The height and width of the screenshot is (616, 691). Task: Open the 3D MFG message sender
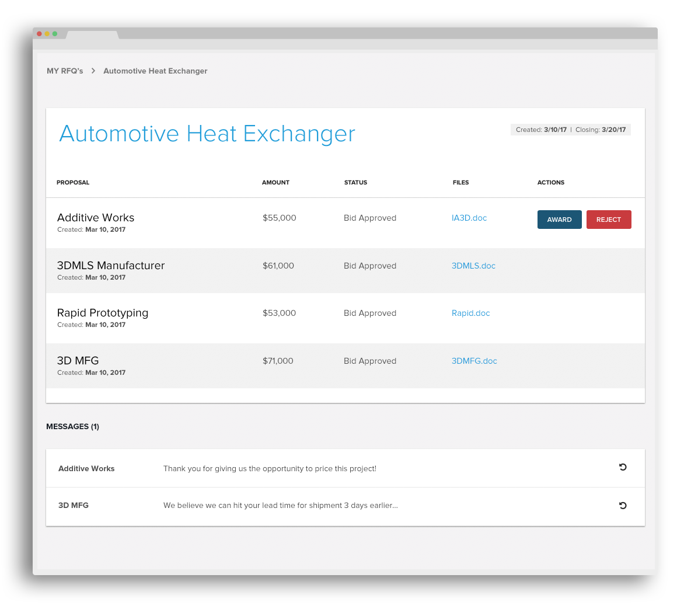pyautogui.click(x=73, y=505)
